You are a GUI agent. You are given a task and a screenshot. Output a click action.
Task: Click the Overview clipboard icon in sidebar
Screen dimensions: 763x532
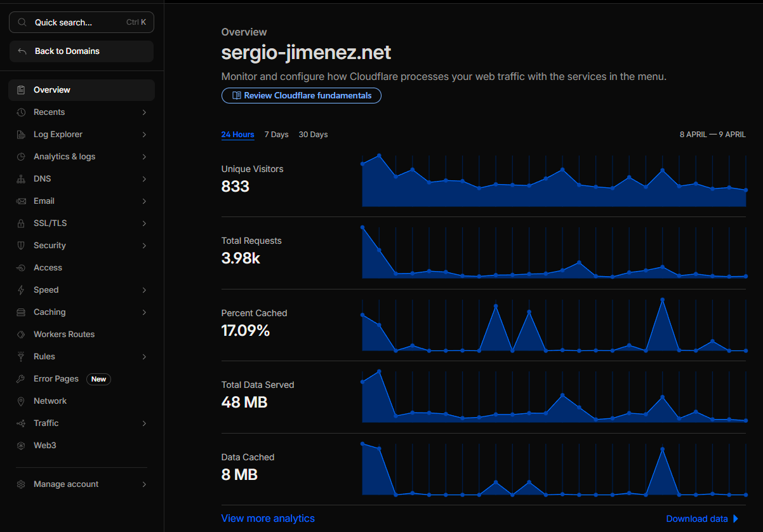pos(21,90)
